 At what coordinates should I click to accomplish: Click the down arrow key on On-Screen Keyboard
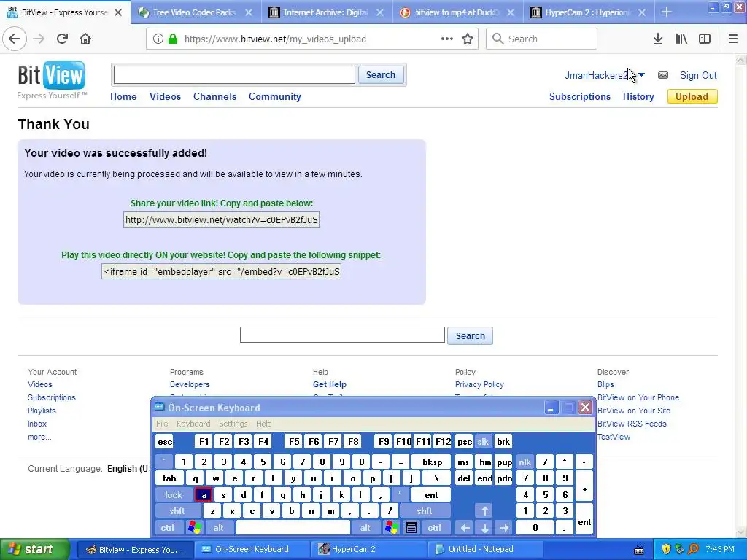pos(484,528)
